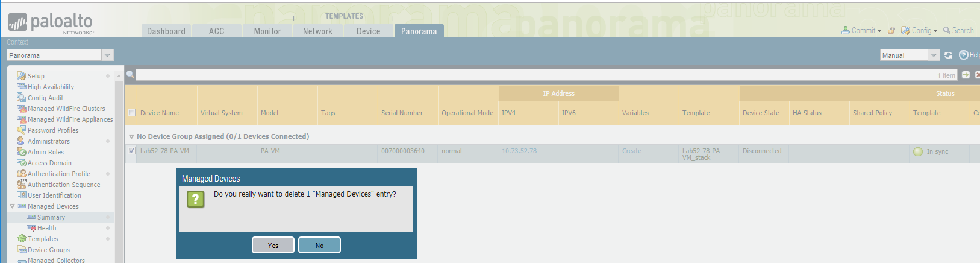The width and height of the screenshot is (980, 263).
Task: Click the 007000003640 serial number cell
Action: tap(403, 151)
